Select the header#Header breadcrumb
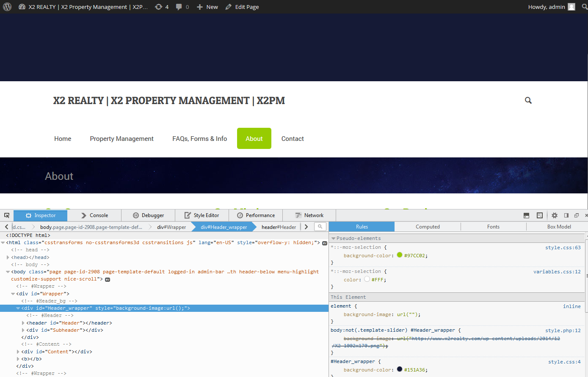588x377 pixels. tap(279, 227)
